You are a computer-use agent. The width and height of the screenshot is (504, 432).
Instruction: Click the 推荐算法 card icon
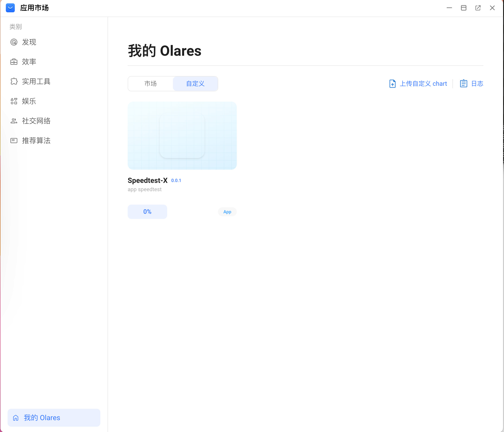point(14,141)
